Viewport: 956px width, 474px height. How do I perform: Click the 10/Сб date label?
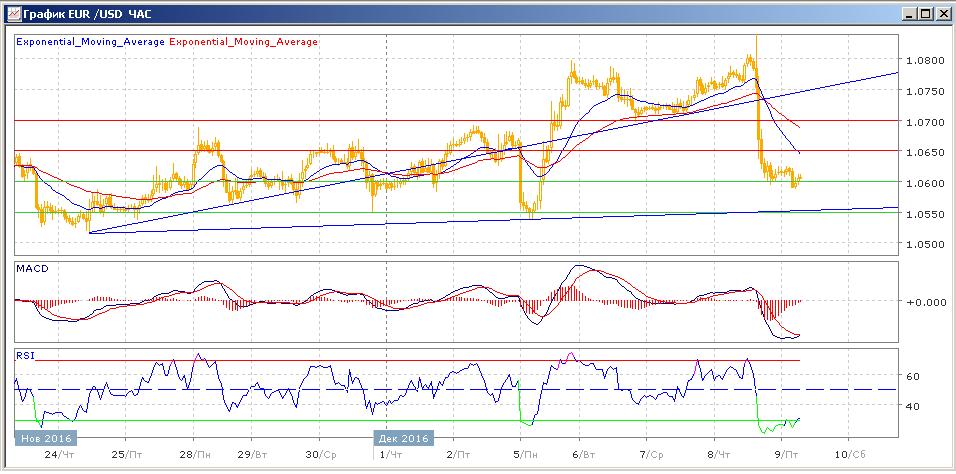pos(850,455)
